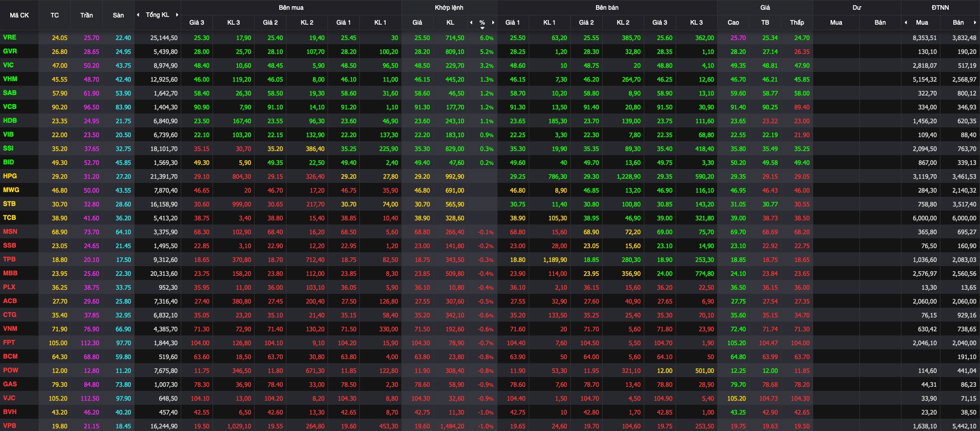Open the MBB stock symbol

click(10, 273)
